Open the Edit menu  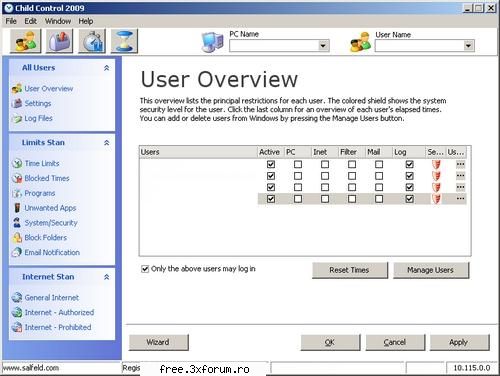30,21
